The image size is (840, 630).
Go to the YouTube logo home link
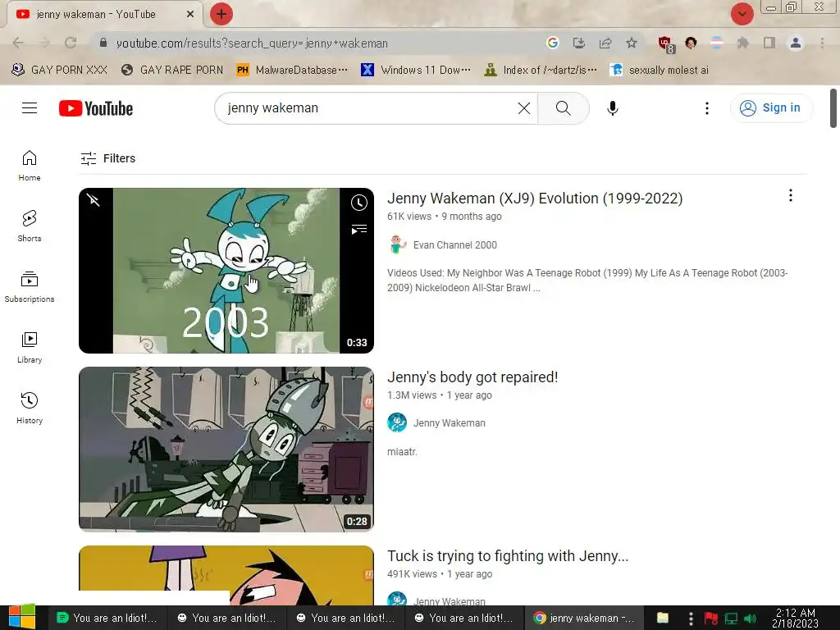96,108
